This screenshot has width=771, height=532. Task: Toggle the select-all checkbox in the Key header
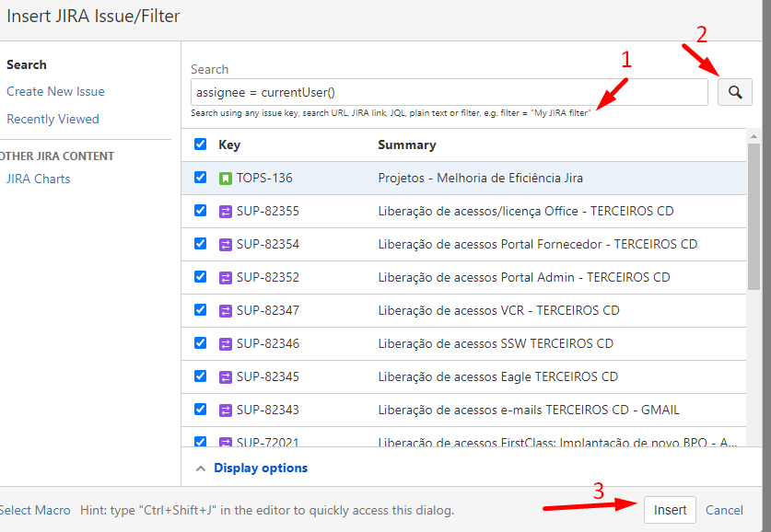click(x=200, y=144)
